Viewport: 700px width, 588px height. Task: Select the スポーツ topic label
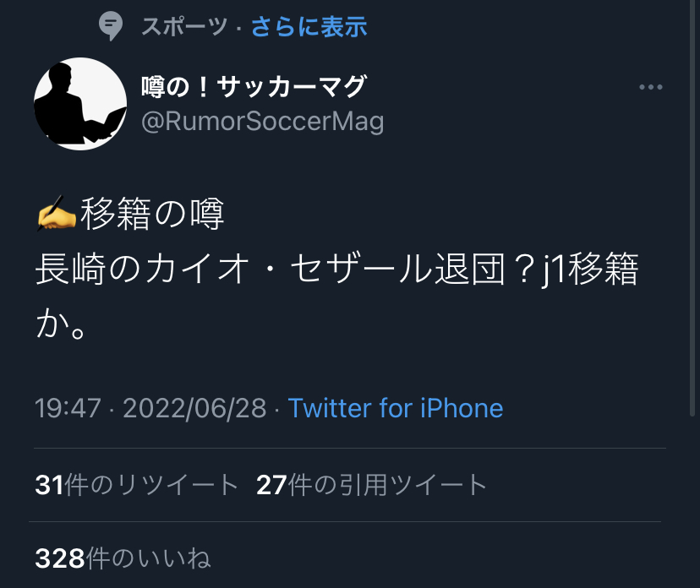pos(184,26)
